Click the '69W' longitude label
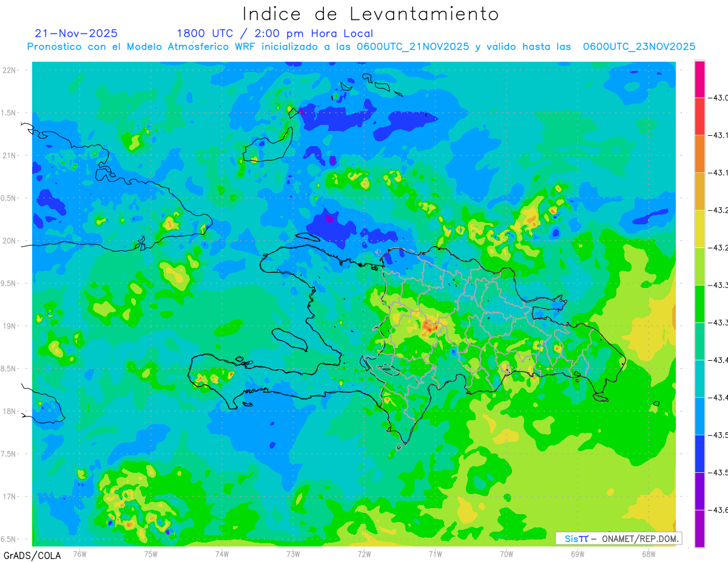Viewport: 728px width, 562px height. [x=578, y=554]
